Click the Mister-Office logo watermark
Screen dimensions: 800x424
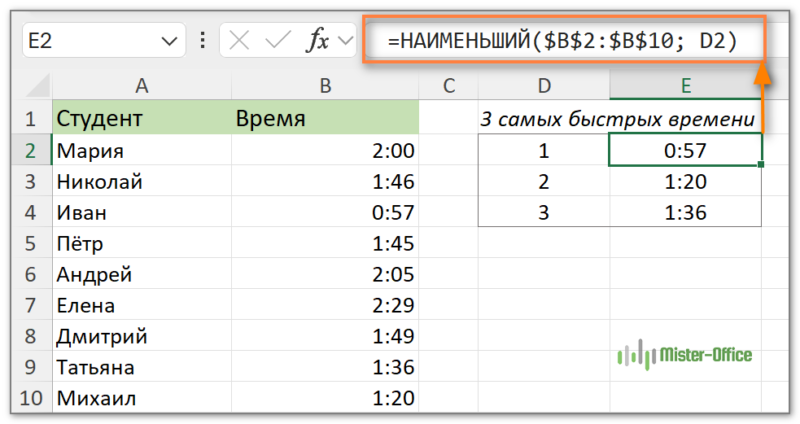[x=684, y=354]
